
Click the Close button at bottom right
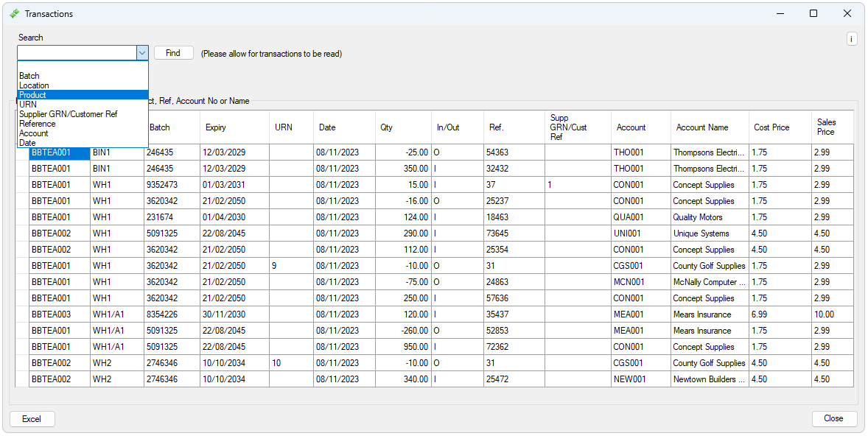[x=833, y=418]
